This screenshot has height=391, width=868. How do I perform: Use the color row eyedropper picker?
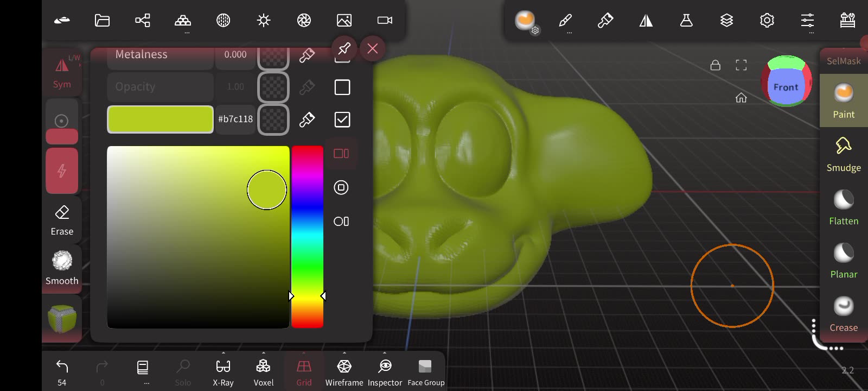click(307, 119)
